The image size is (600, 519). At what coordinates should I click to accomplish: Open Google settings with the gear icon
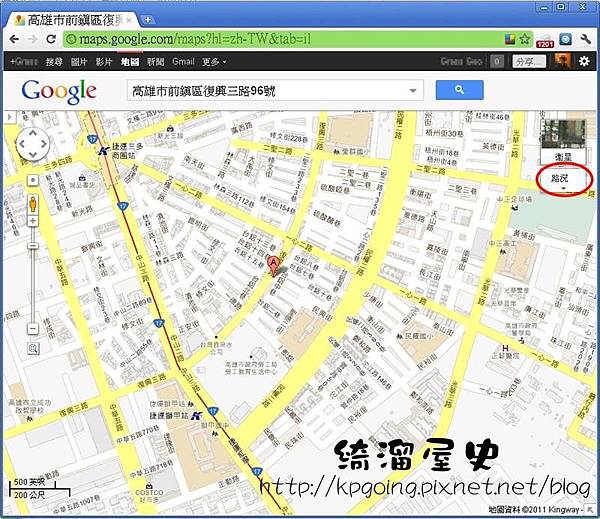point(584,61)
